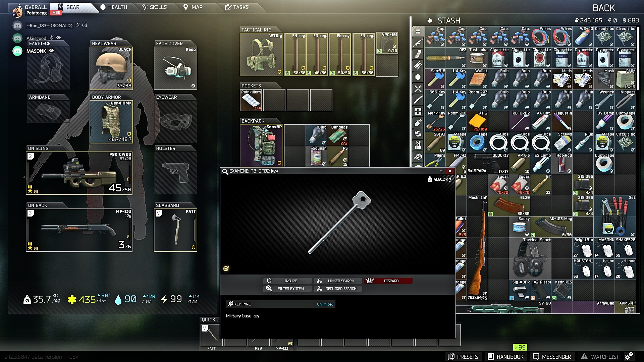Filter stash by melee knife icon
The width and height of the screenshot is (644, 362).
click(x=418, y=100)
